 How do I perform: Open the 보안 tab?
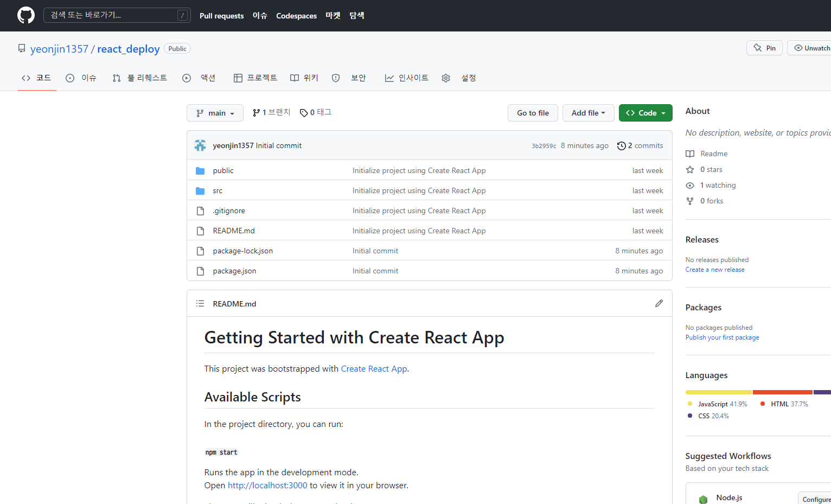point(349,78)
